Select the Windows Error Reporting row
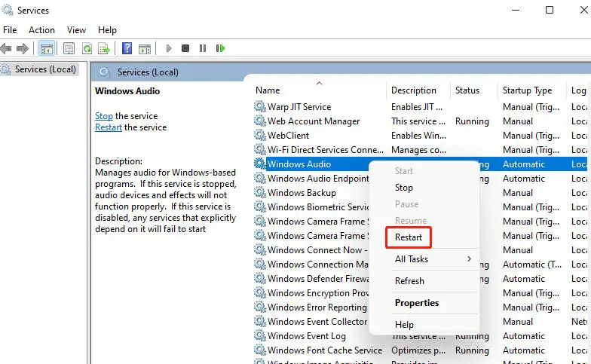 coord(317,307)
